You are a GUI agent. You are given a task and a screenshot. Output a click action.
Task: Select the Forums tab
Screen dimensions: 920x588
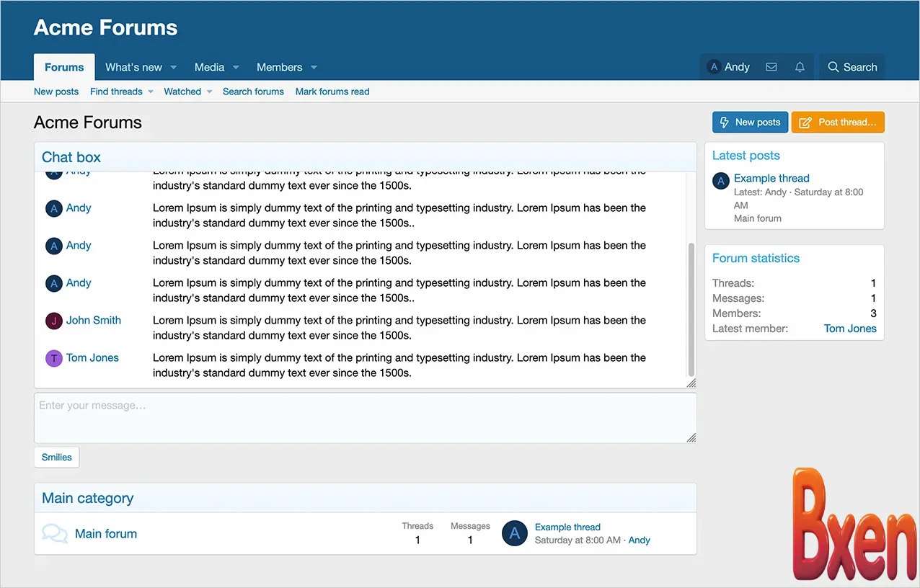point(64,67)
